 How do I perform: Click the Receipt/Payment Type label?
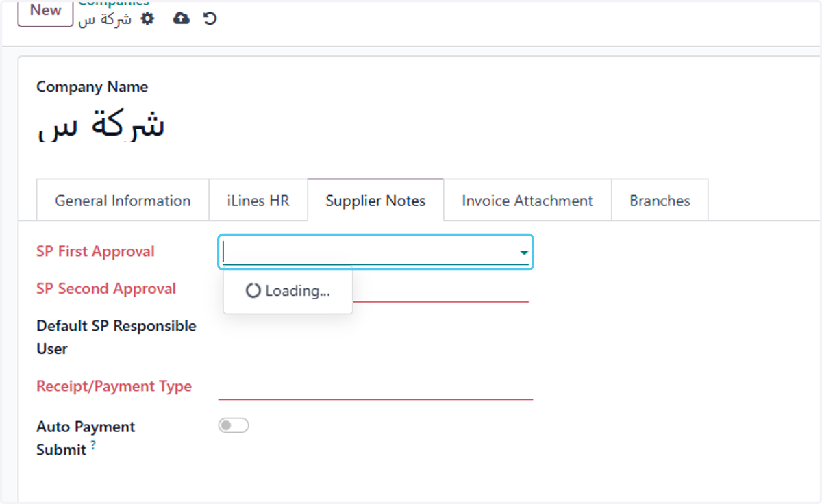pyautogui.click(x=114, y=386)
